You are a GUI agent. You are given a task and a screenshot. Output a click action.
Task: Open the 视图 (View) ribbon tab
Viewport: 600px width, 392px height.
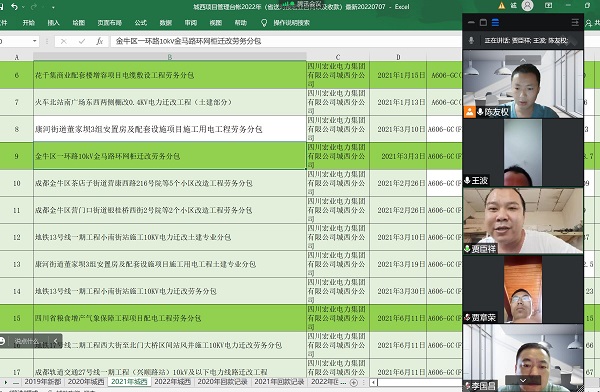click(x=215, y=23)
